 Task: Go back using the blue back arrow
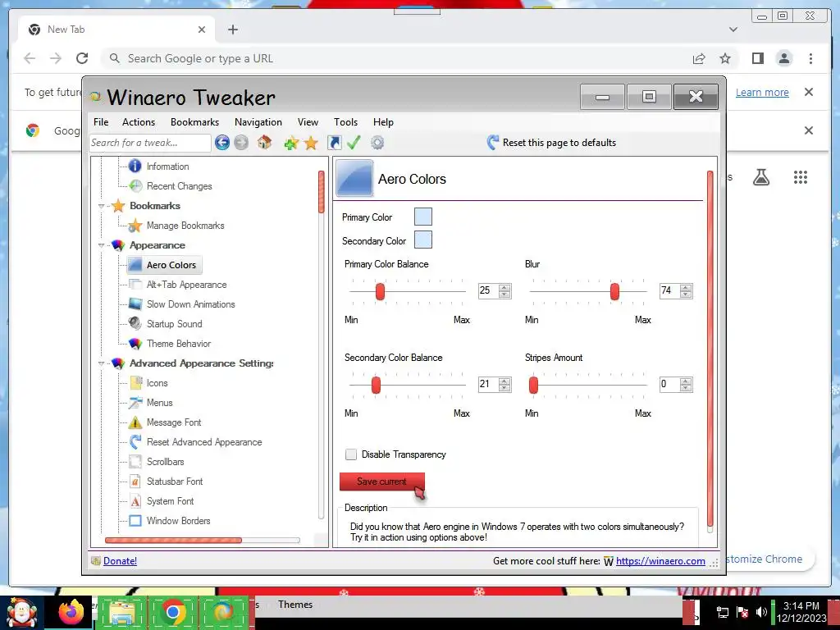(222, 143)
